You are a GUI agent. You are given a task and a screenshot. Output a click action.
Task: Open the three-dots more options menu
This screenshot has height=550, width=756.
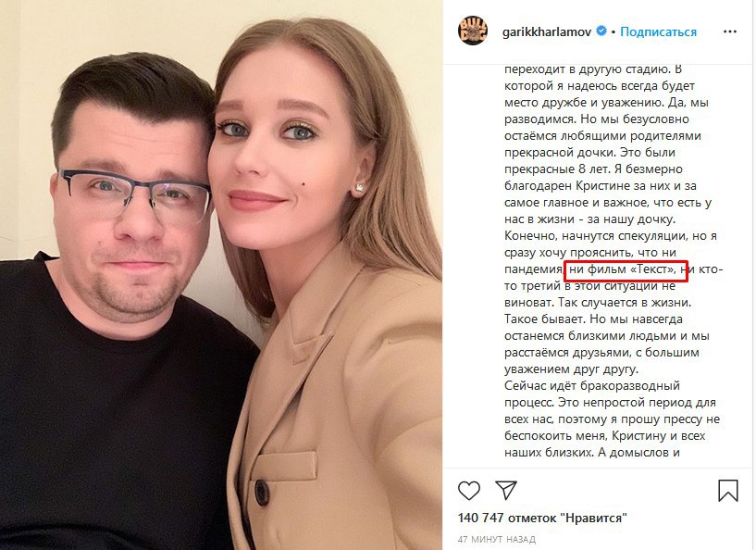730,31
